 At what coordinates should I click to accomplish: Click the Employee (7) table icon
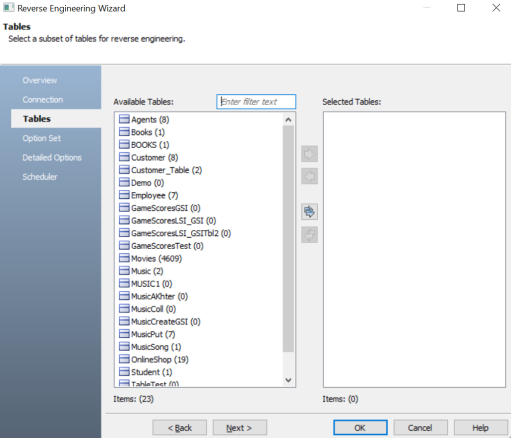click(x=124, y=195)
